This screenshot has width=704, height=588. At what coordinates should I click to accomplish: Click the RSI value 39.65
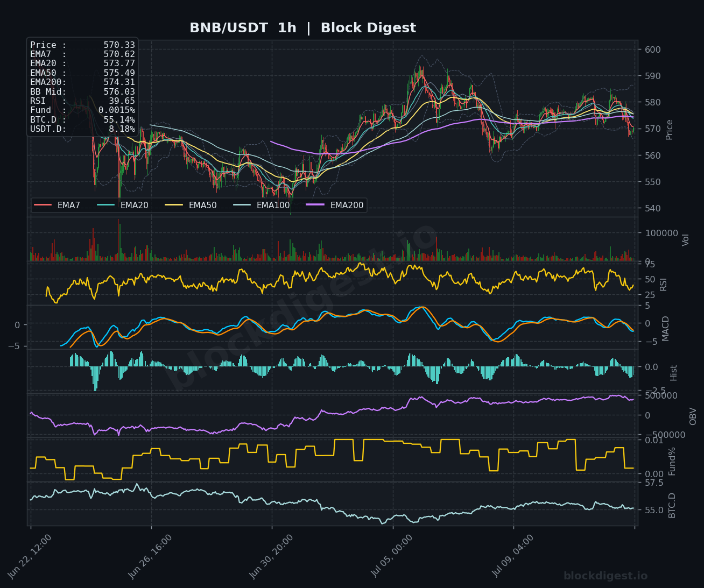click(122, 101)
